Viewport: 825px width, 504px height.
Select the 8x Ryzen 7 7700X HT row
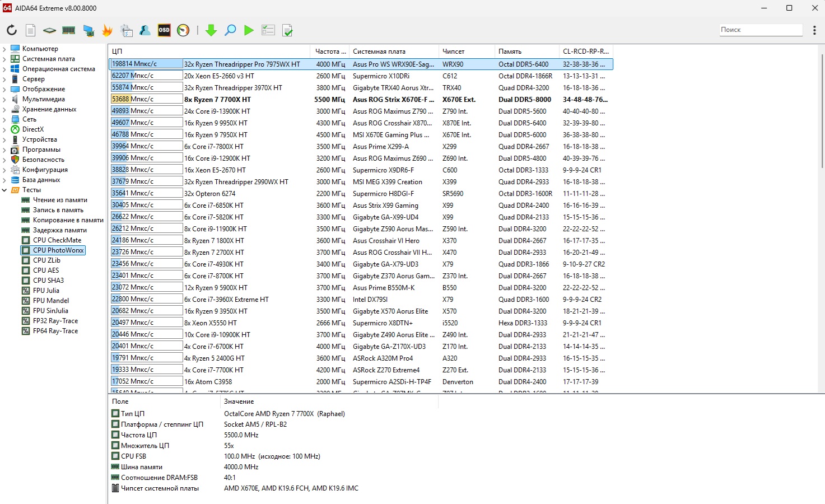coord(361,100)
